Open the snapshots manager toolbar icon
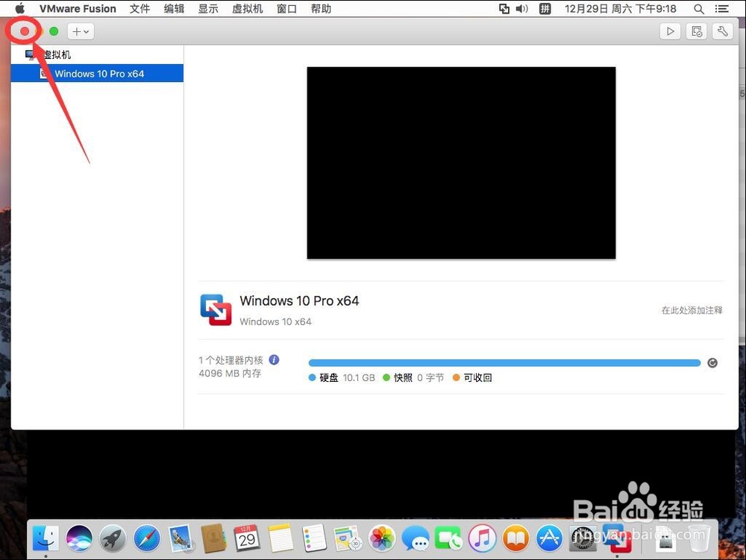The height and width of the screenshot is (560, 746). [697, 31]
